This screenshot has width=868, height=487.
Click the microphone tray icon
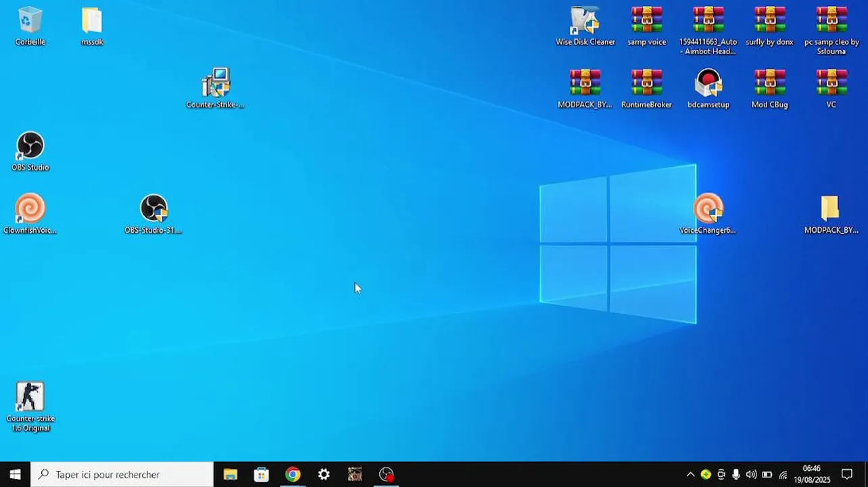pyautogui.click(x=736, y=474)
